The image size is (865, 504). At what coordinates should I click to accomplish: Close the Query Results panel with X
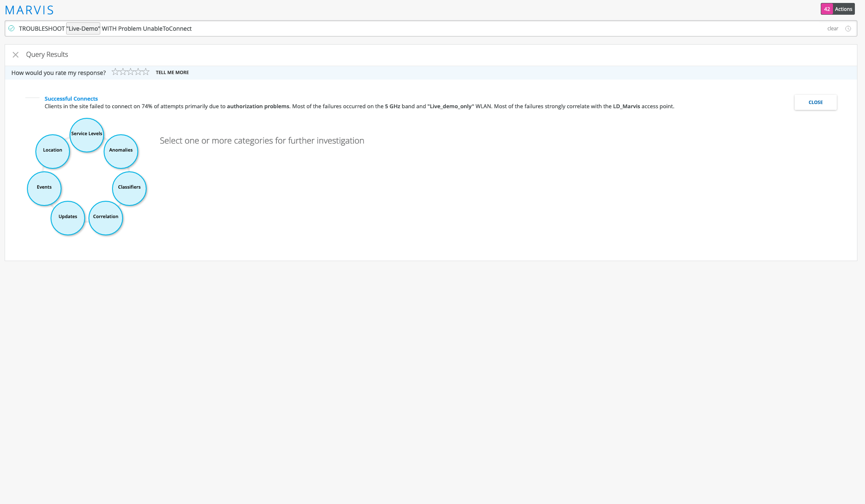[16, 55]
